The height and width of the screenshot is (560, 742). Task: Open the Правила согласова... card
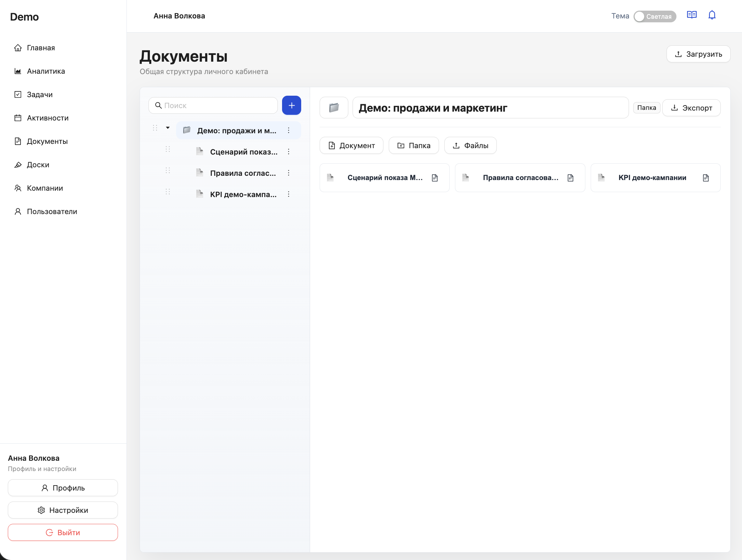point(520,178)
